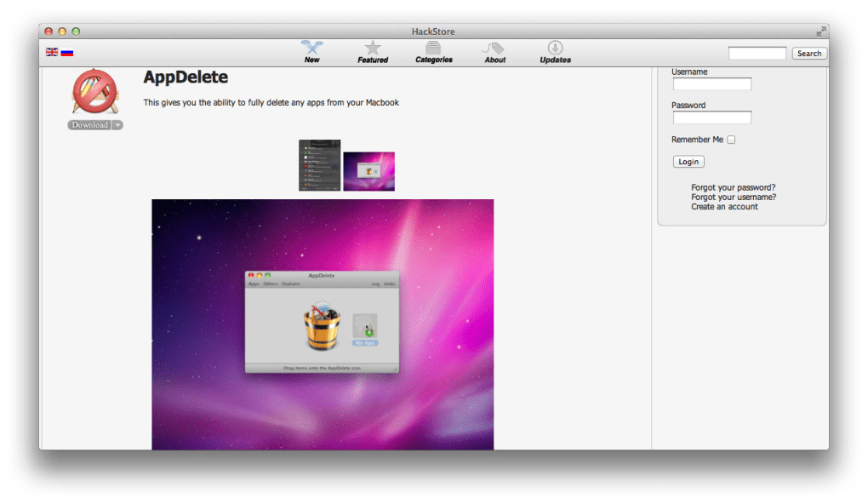This screenshot has height=504, width=868.
Task: Select the purple desktop screenshot thumbnail
Action: point(368,171)
